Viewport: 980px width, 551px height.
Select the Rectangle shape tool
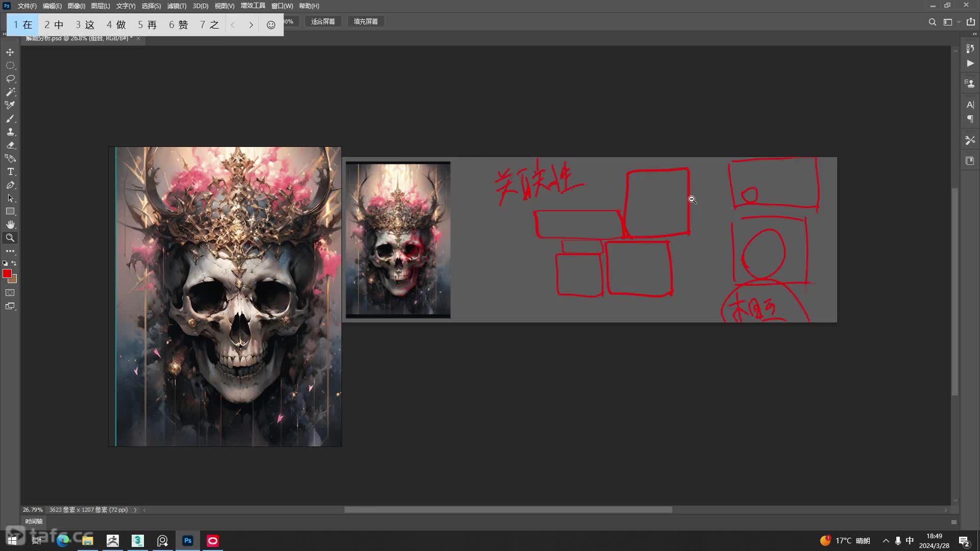click(10, 211)
